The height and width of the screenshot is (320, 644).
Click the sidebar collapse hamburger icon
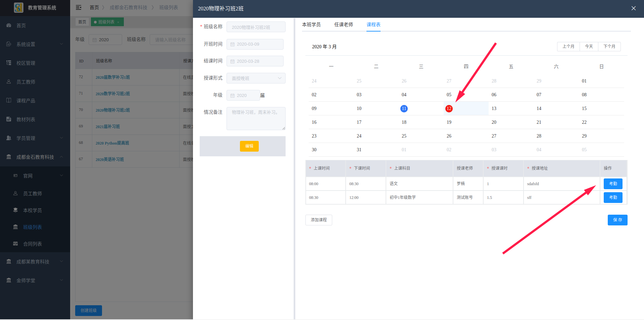79,7
